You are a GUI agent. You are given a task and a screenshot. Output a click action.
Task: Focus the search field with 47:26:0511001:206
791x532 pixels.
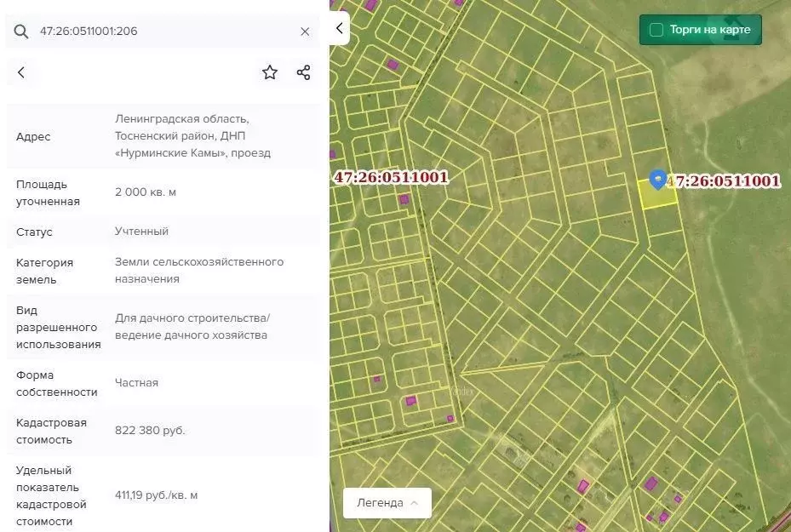(x=162, y=31)
